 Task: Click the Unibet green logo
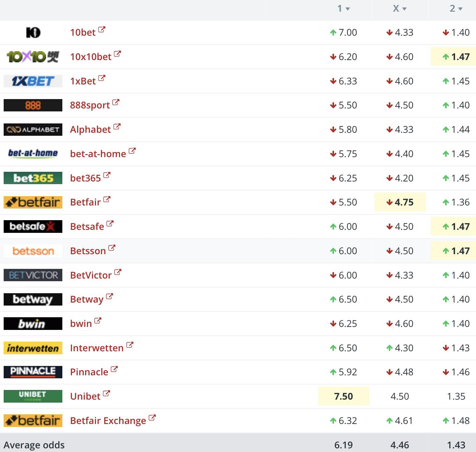coord(33,396)
